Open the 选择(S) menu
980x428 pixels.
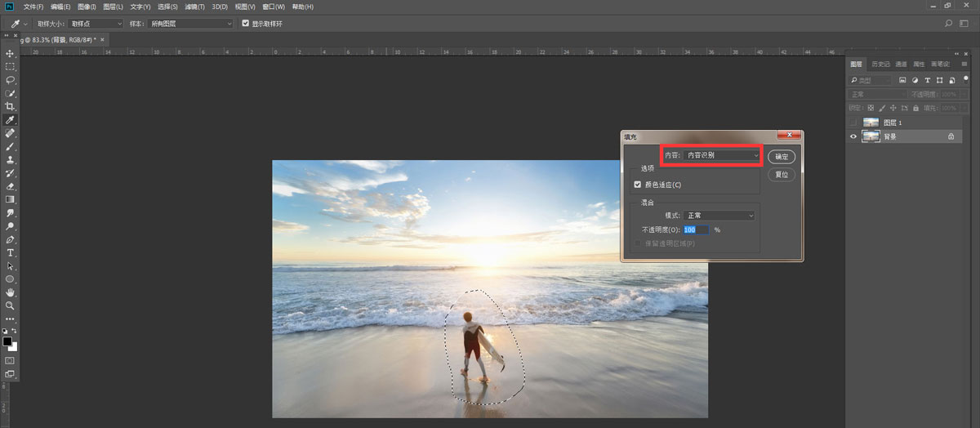[167, 7]
